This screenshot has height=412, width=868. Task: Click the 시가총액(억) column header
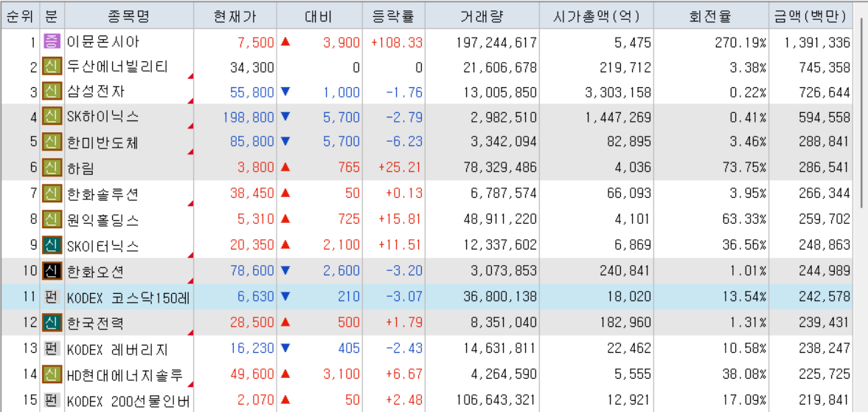(x=597, y=17)
